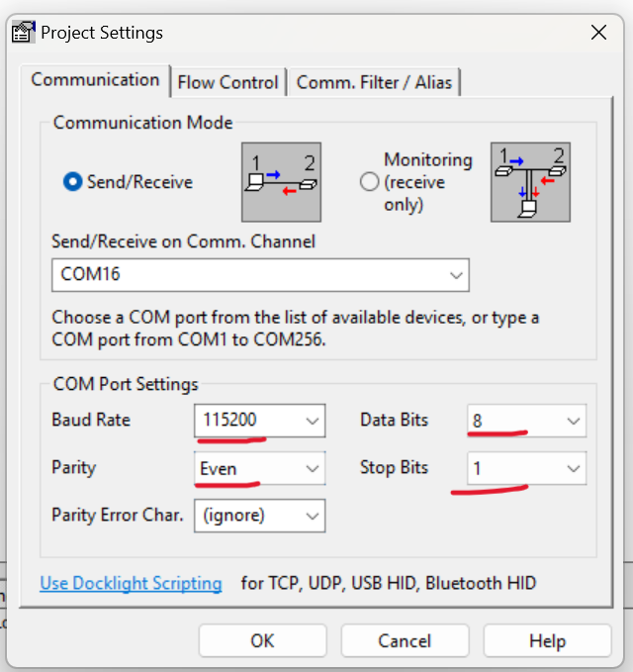Select the Send/Receive radio button
Screen dimensions: 633x672
[72, 182]
